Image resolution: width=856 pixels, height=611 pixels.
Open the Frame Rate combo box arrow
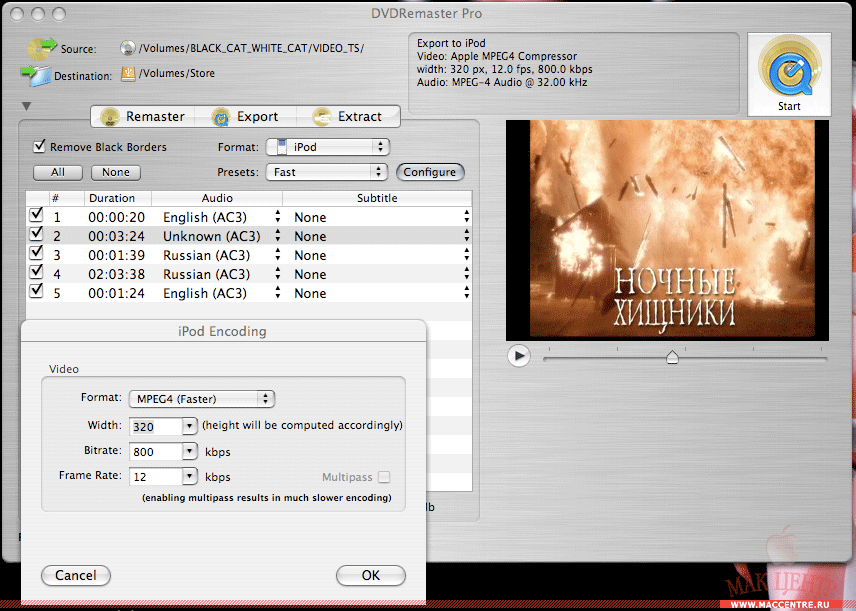(x=189, y=476)
